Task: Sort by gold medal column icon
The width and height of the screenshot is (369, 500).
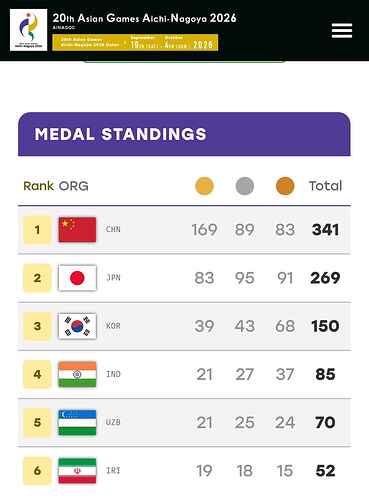Action: pos(204,186)
